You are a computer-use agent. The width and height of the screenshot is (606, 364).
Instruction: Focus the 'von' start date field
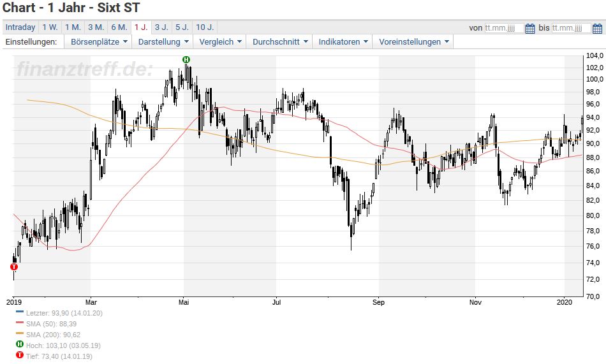tap(504, 28)
